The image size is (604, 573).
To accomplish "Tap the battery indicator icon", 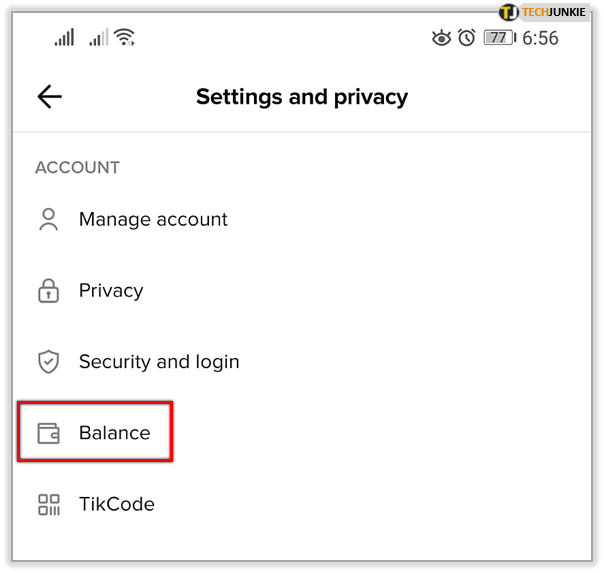I will coord(498,38).
